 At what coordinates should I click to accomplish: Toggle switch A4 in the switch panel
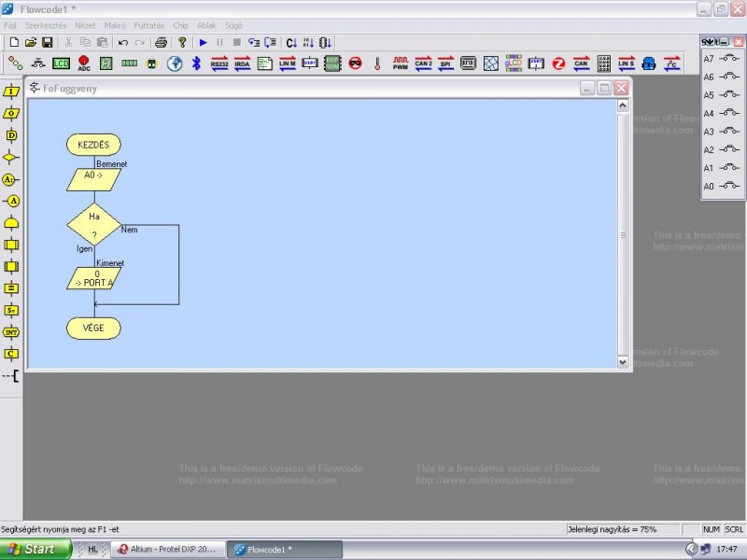[x=729, y=113]
